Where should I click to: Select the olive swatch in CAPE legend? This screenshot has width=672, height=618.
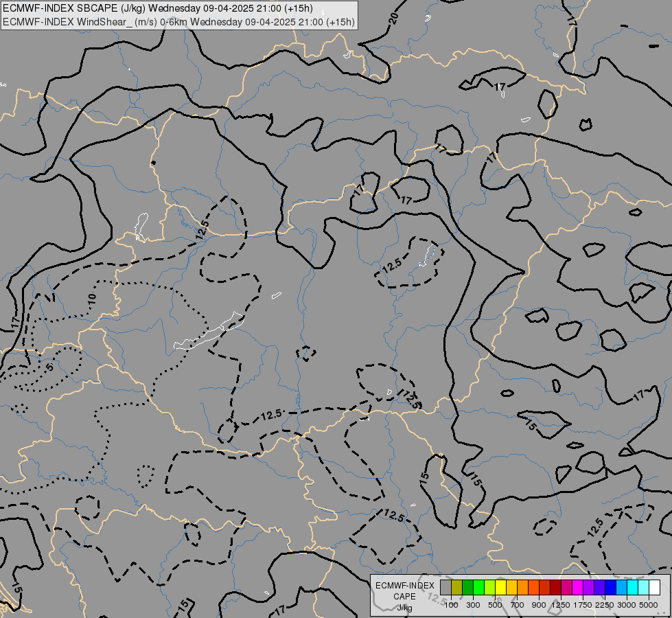coord(457,587)
